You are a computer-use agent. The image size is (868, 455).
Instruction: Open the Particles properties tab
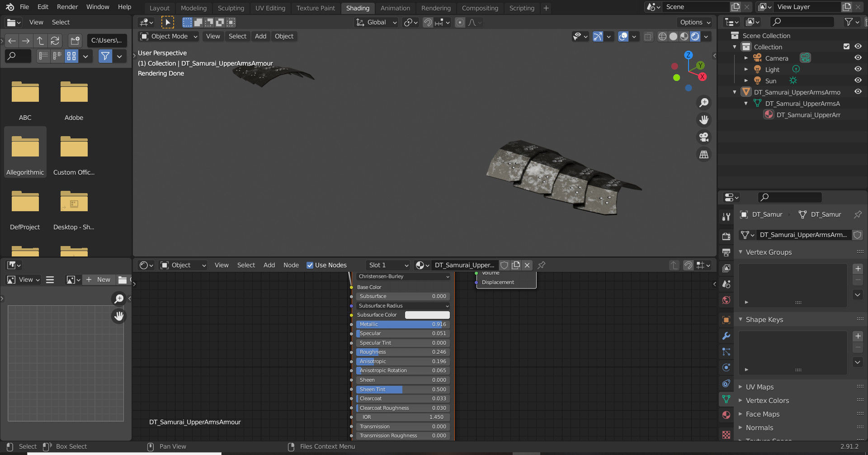click(x=726, y=352)
